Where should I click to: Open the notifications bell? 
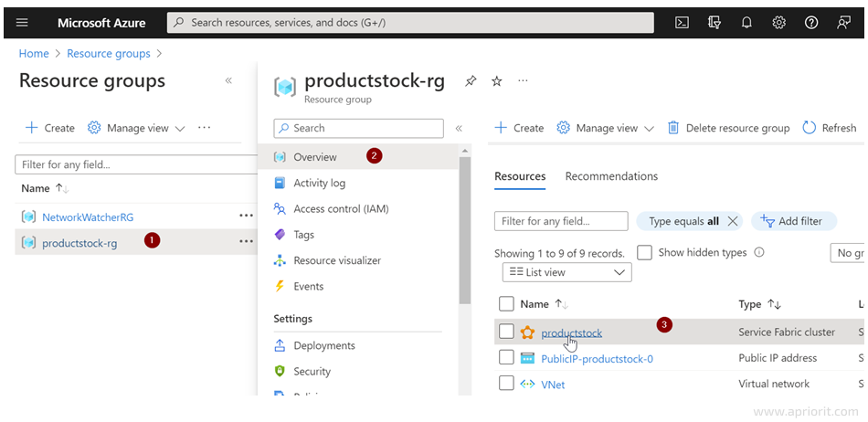tap(746, 23)
